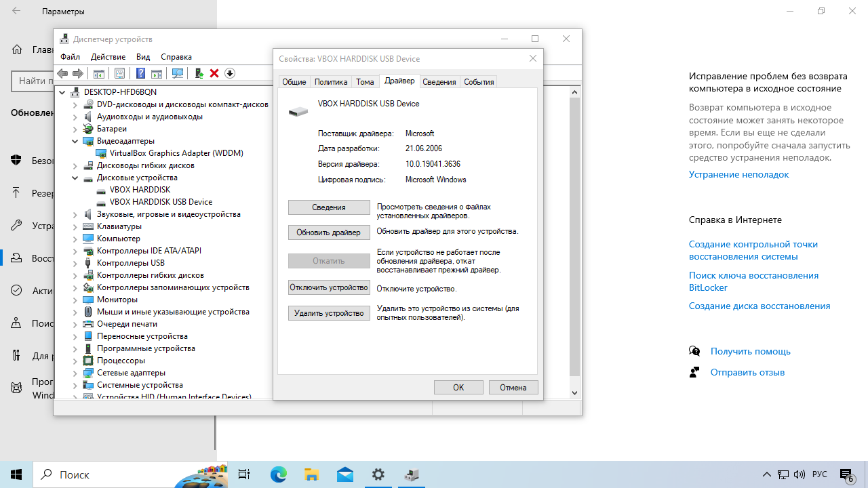This screenshot has width=868, height=488.
Task: Click the Отключить устройство button
Action: tap(329, 287)
